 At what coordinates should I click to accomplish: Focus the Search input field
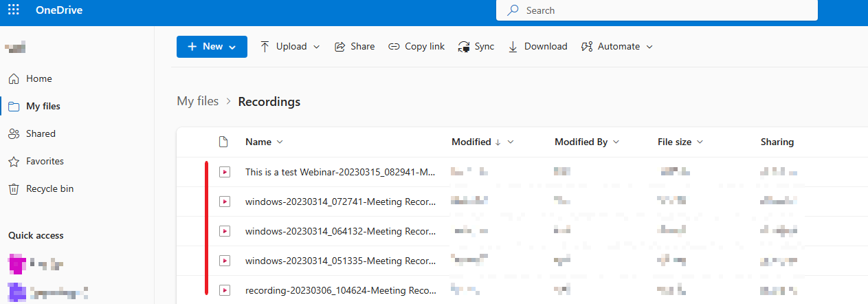coord(657,10)
